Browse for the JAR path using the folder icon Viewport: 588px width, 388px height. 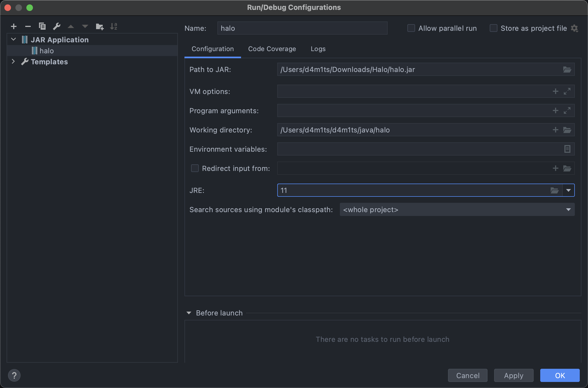click(567, 70)
